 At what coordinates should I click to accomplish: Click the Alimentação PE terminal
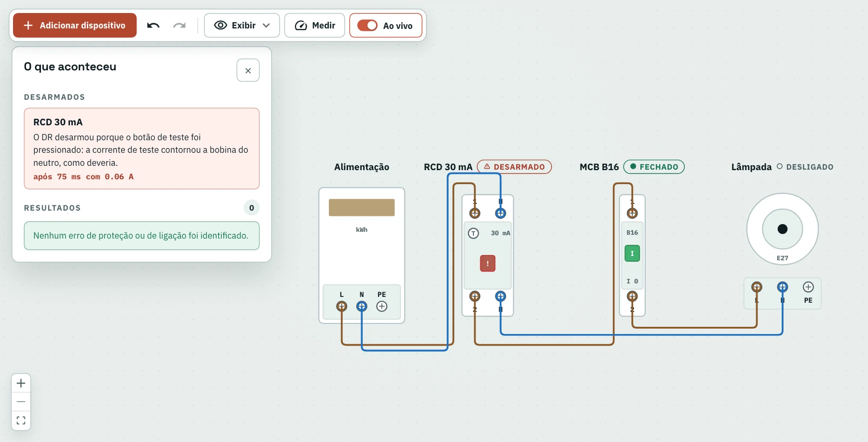[x=382, y=306]
